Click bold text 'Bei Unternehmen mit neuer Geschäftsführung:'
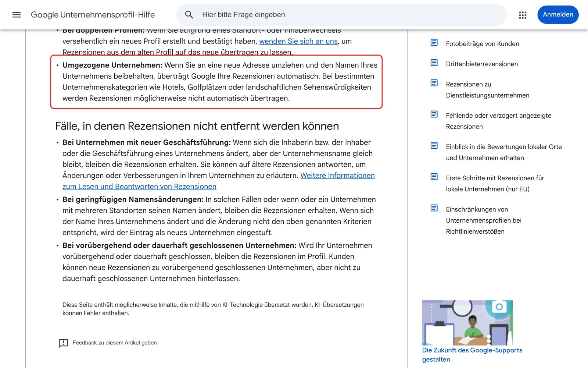 147,142
